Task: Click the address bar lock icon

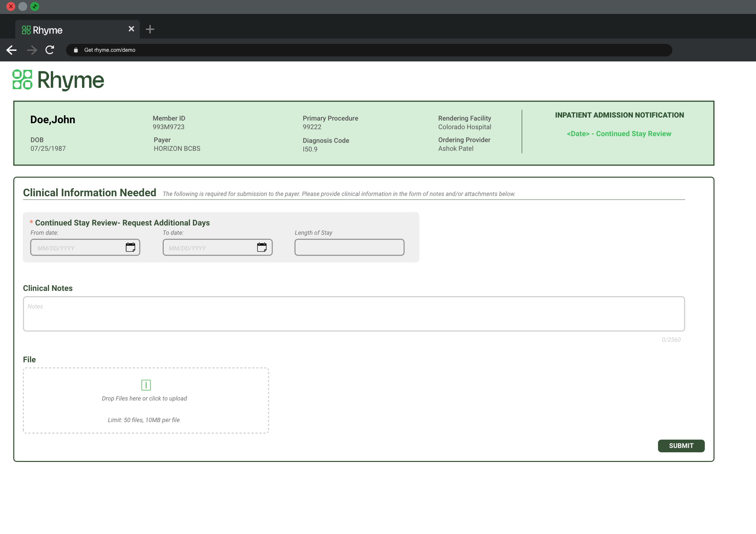Action: click(x=76, y=50)
